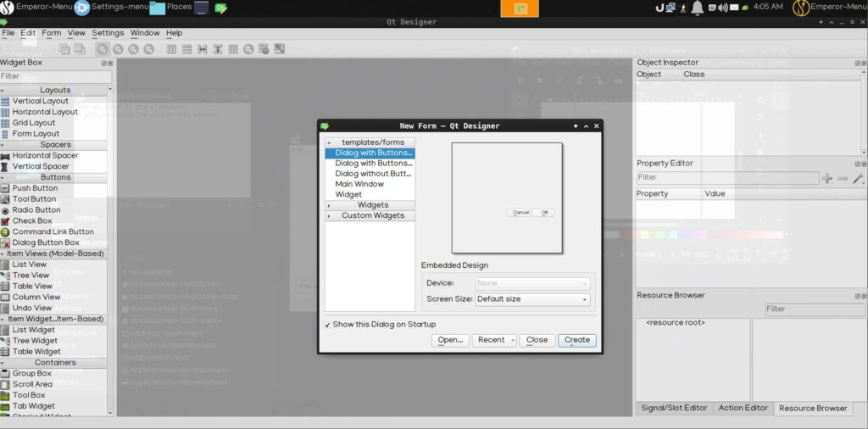This screenshot has width=868, height=429.
Task: Click the Create button
Action: (576, 341)
